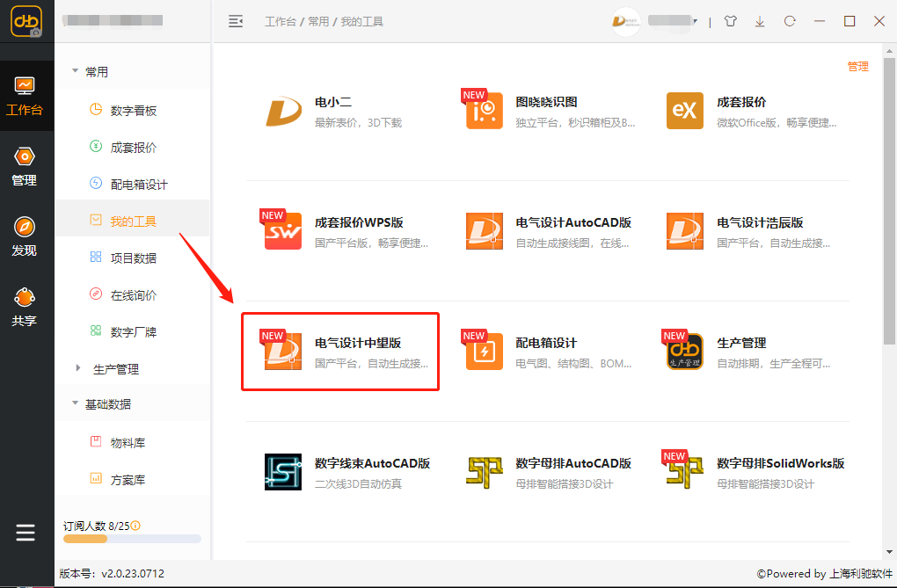
Task: Click the 电气设计中望版 title text
Action: 358,343
